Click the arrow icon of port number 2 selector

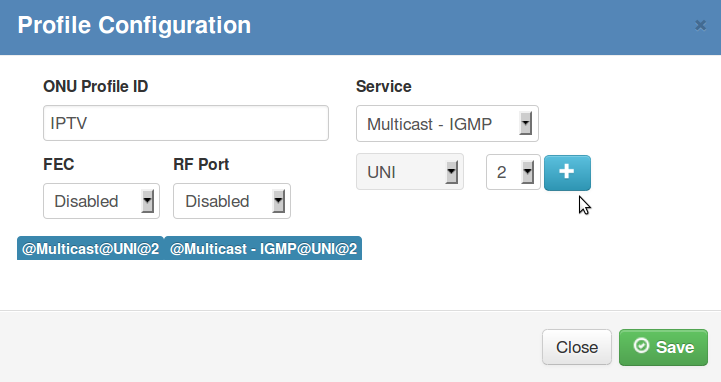pos(527,172)
